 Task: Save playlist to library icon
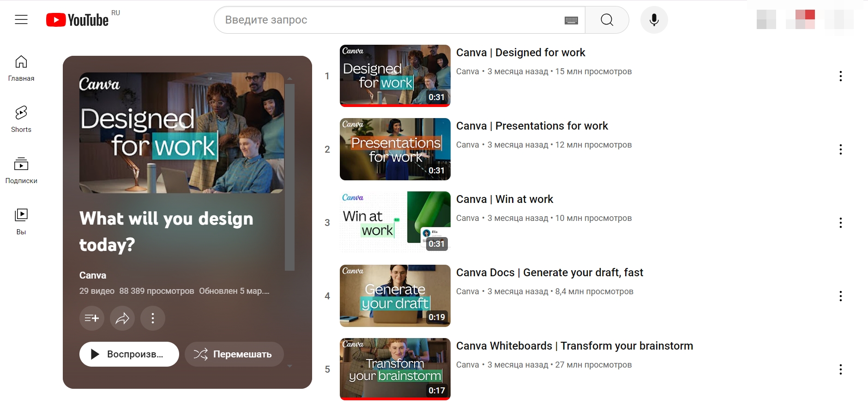click(x=92, y=318)
